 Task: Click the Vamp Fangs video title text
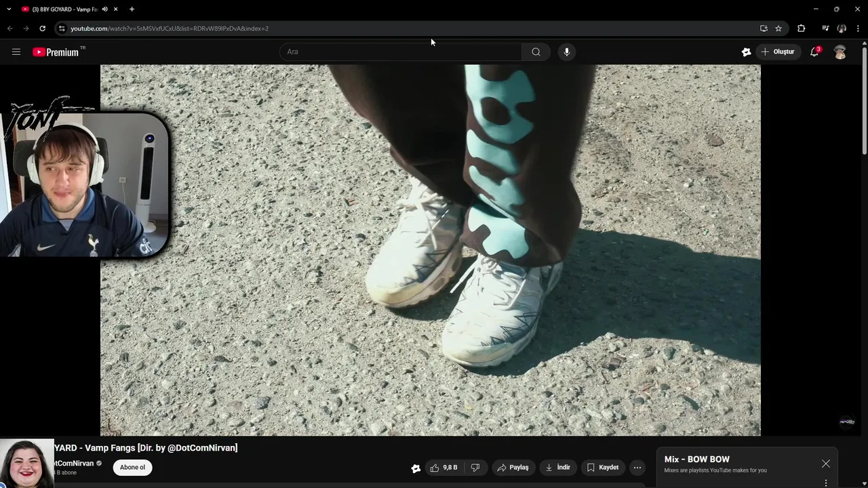(146, 448)
